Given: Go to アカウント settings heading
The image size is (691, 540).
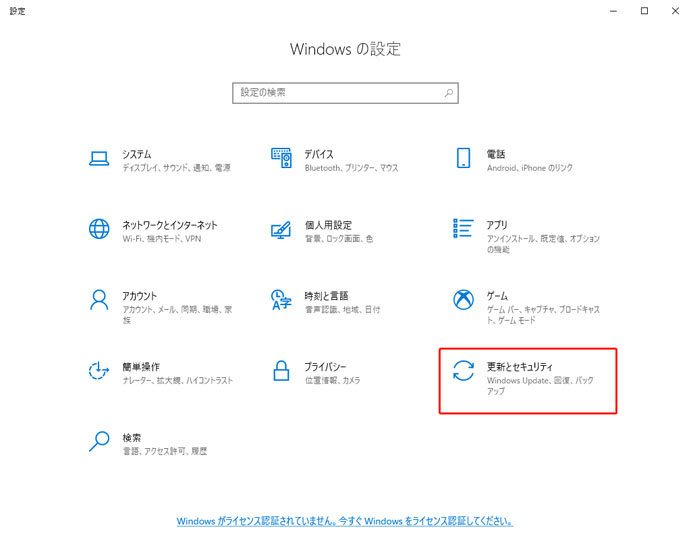Looking at the screenshot, I should coord(139,296).
